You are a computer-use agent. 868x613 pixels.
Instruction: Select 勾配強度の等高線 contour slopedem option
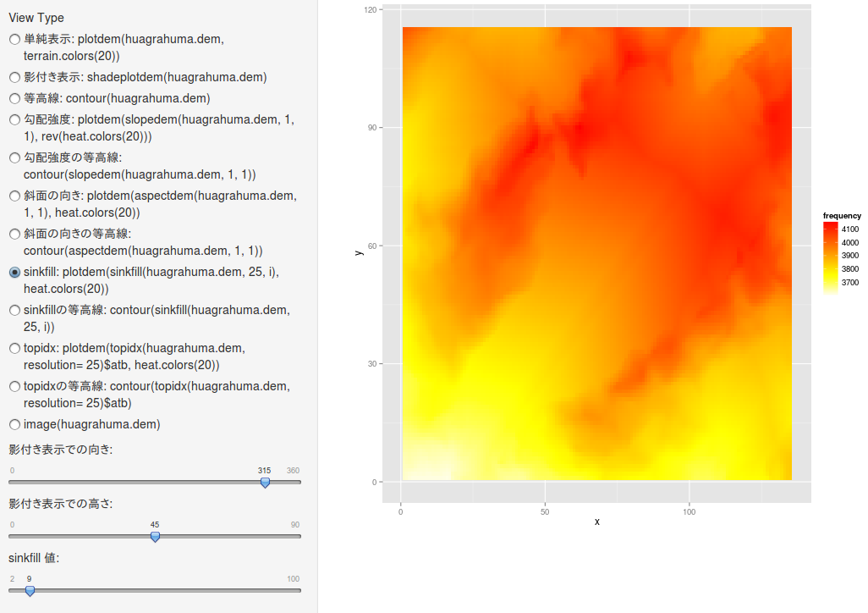[x=14, y=158]
